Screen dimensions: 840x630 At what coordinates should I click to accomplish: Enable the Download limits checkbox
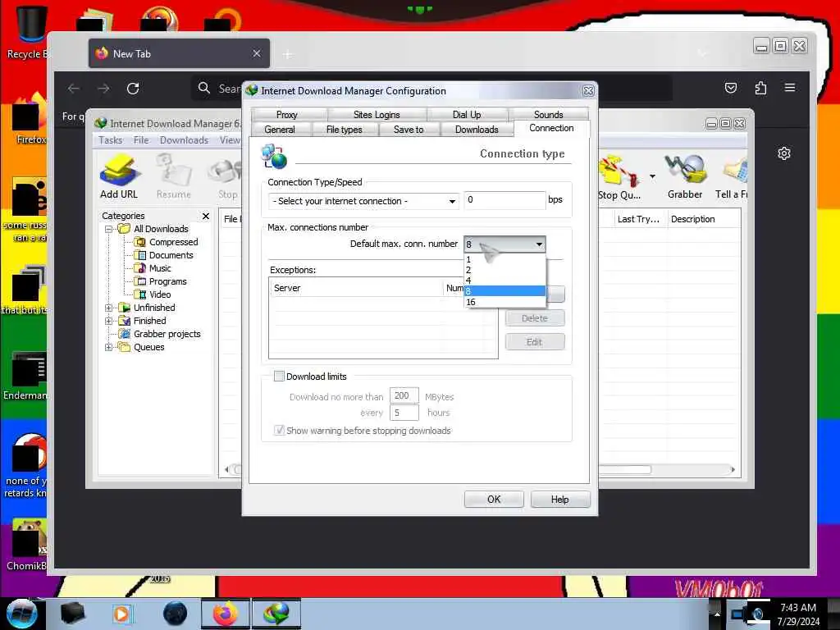tap(279, 376)
